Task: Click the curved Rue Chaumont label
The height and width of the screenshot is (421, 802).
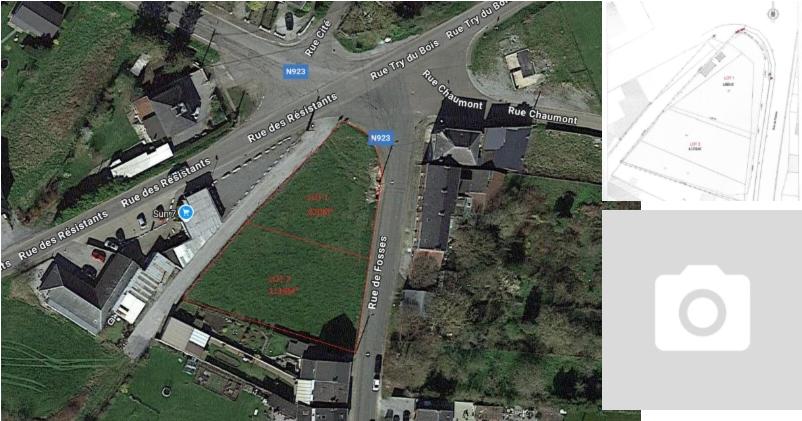Action: [x=452, y=90]
